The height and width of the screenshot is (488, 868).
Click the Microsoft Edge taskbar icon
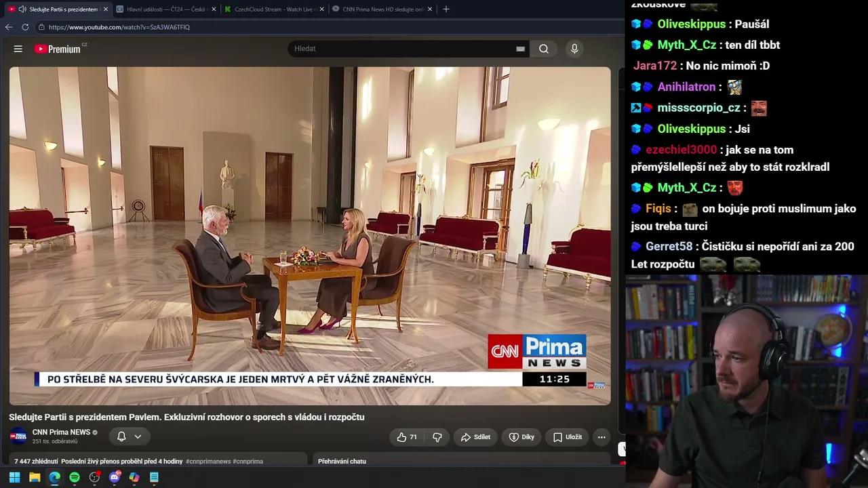(x=54, y=477)
